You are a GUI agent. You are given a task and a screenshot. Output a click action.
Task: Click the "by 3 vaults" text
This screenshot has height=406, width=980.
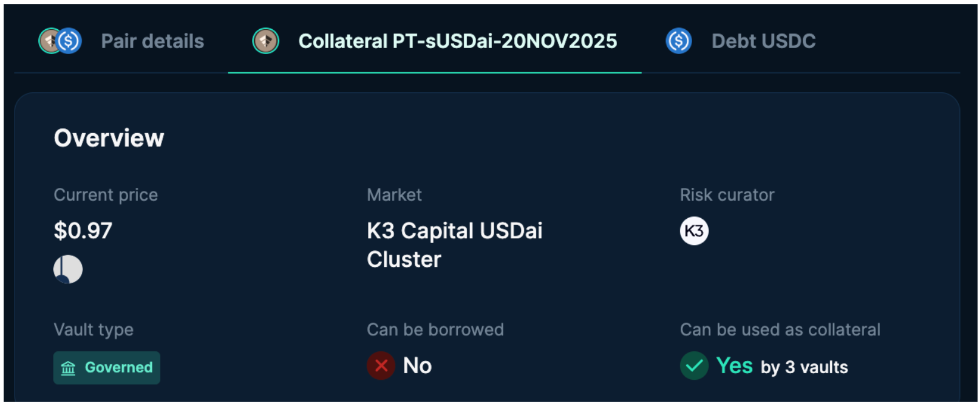[x=804, y=367]
